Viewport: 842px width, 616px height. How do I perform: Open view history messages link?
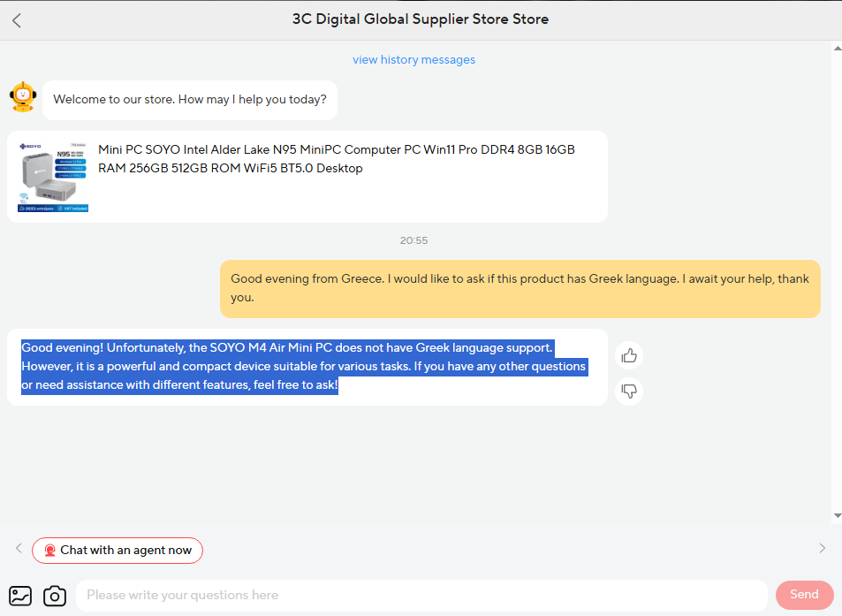413,59
